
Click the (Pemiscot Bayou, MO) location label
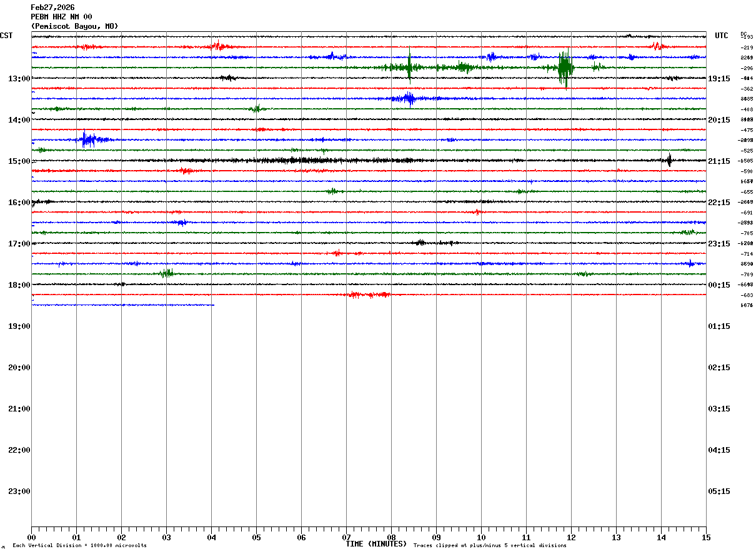[x=74, y=26]
